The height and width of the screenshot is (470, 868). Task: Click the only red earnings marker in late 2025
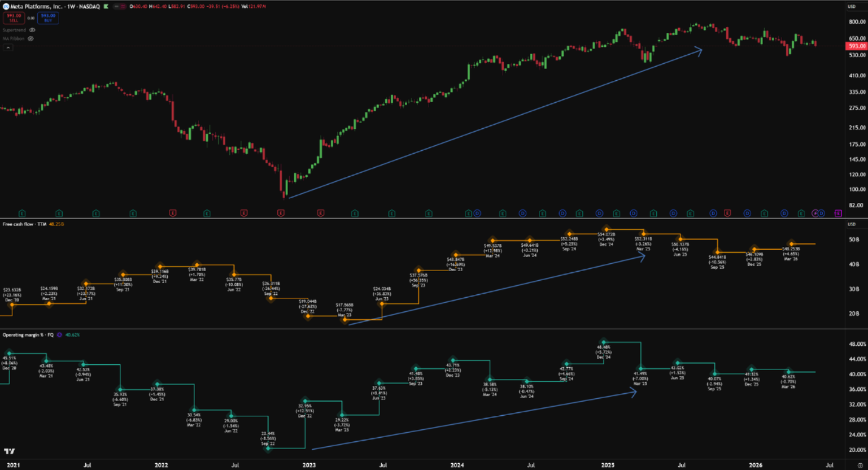[727, 213]
